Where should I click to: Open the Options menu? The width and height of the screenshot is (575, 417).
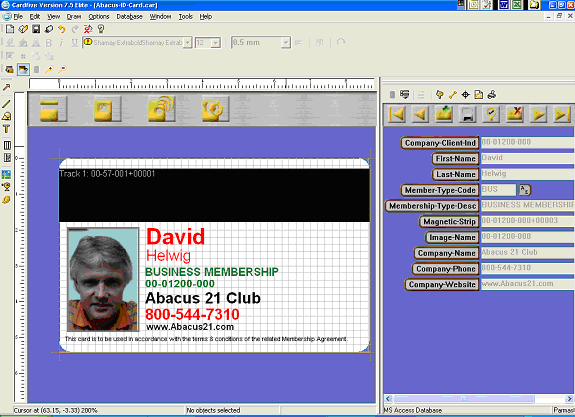click(99, 17)
